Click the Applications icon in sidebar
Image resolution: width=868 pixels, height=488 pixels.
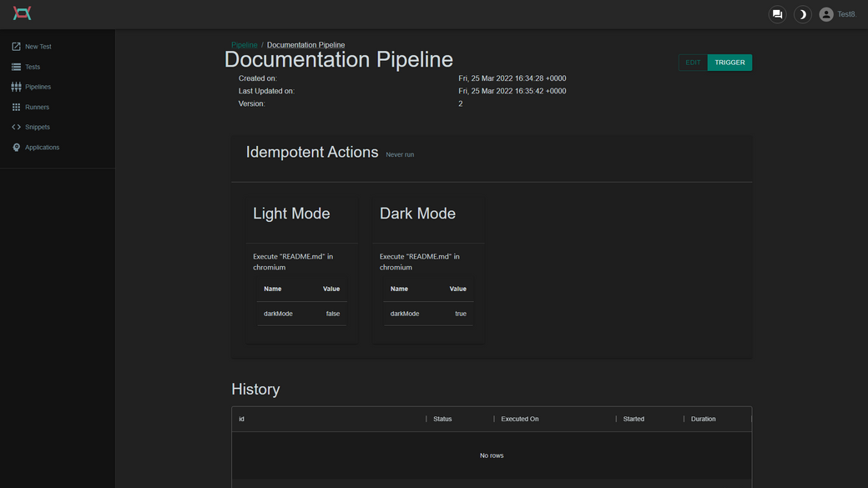16,148
